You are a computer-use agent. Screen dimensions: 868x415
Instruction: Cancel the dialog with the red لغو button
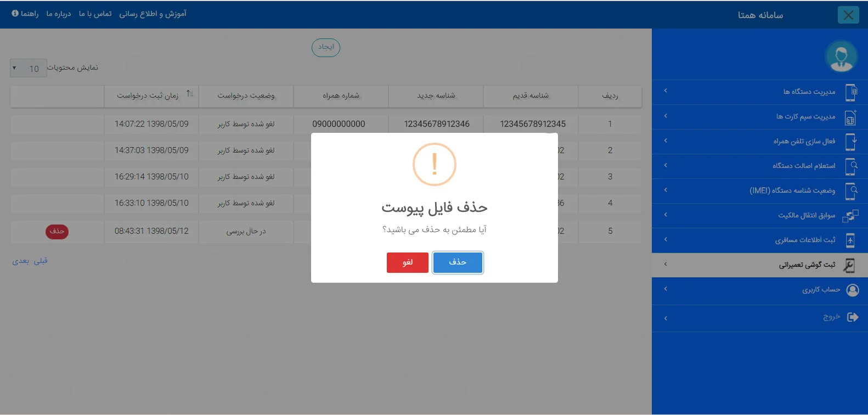coord(407,262)
